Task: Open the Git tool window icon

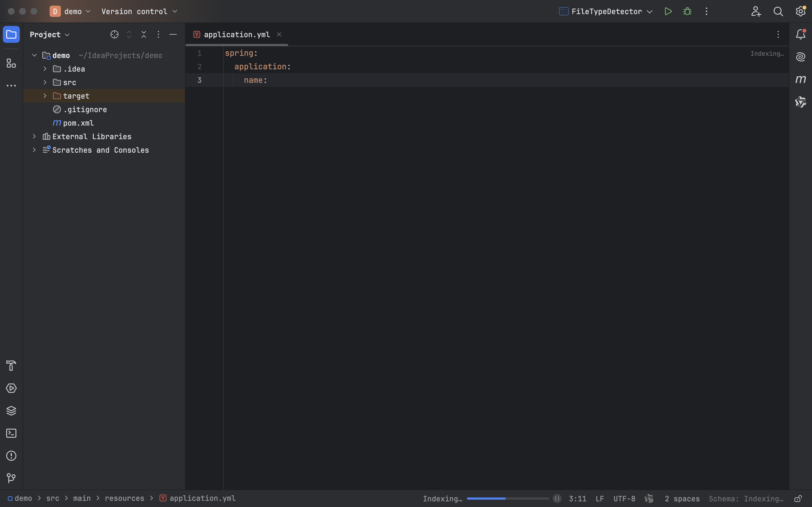Action: pyautogui.click(x=11, y=478)
